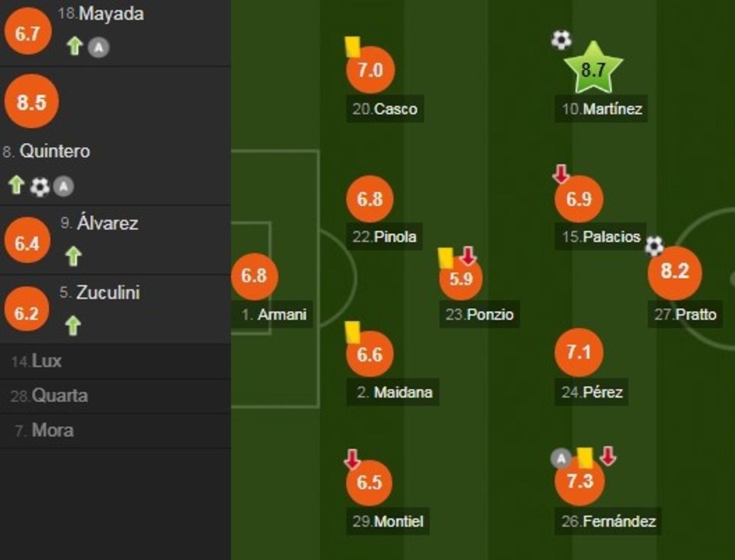Image resolution: width=735 pixels, height=560 pixels.
Task: Open Armani's 6.8 rating circle
Action: click(x=254, y=275)
